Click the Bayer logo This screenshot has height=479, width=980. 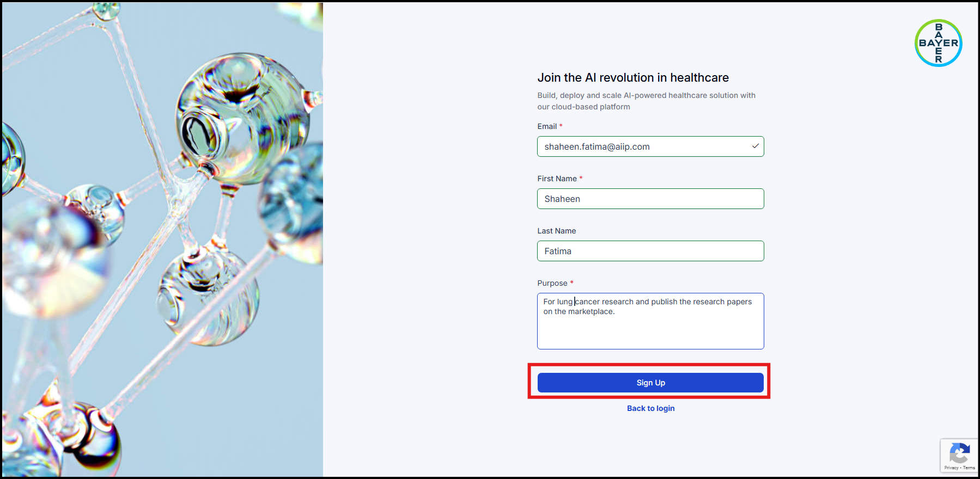click(x=938, y=43)
